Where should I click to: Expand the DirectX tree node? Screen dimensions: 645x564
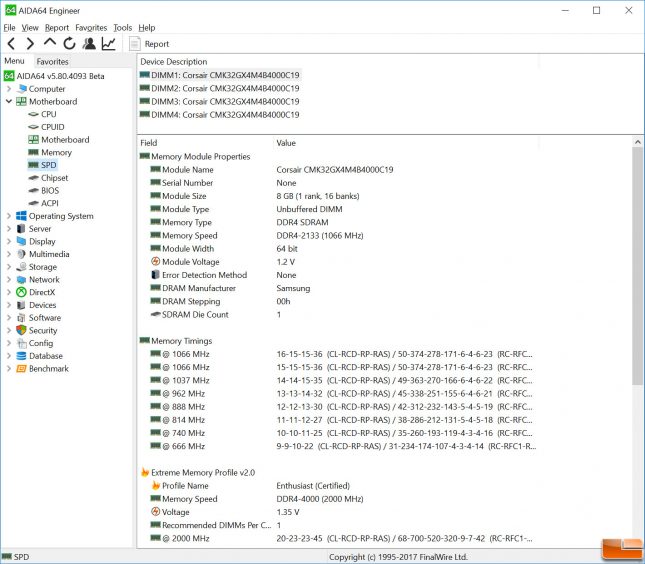click(x=9, y=292)
